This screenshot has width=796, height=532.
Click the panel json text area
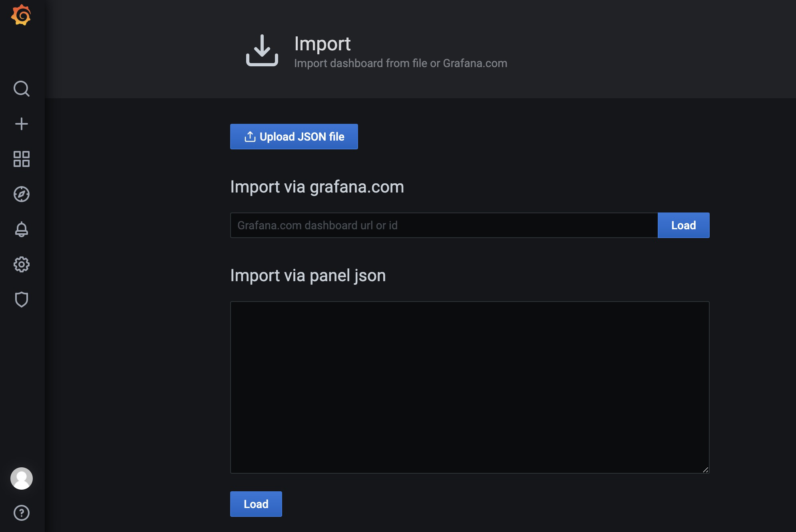[470, 387]
